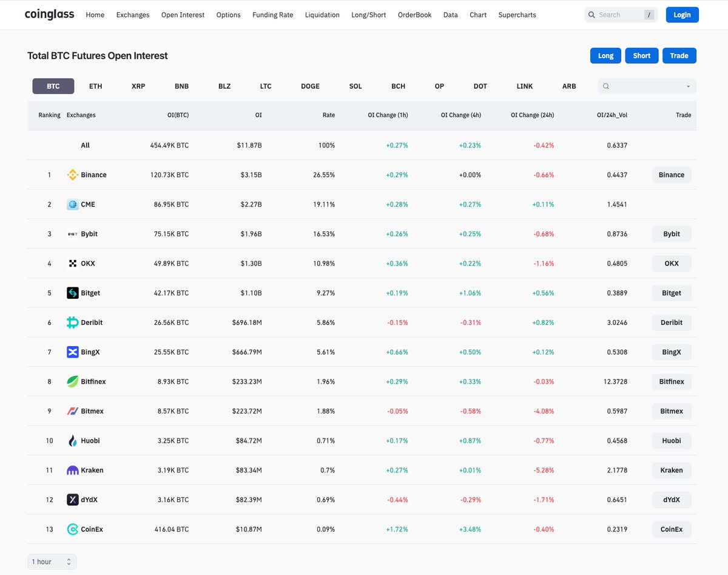Open the Exchanges menu
The height and width of the screenshot is (575, 728).
point(133,15)
